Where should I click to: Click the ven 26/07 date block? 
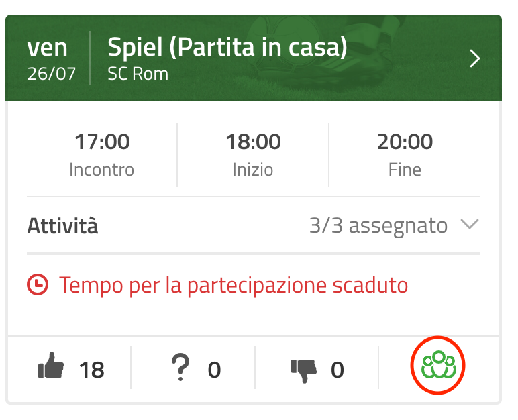pyautogui.click(x=52, y=60)
